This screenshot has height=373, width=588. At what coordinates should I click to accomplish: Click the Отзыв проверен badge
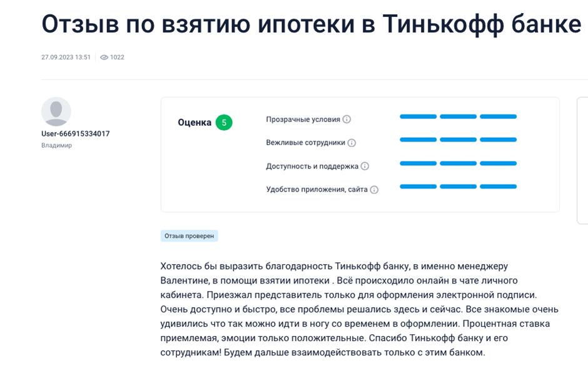(x=190, y=236)
